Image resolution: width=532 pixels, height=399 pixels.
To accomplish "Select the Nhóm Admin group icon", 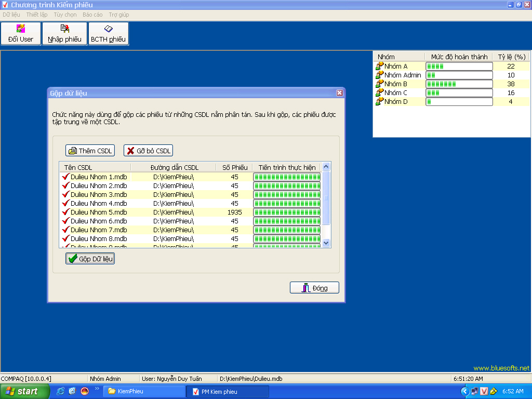I will (x=380, y=75).
